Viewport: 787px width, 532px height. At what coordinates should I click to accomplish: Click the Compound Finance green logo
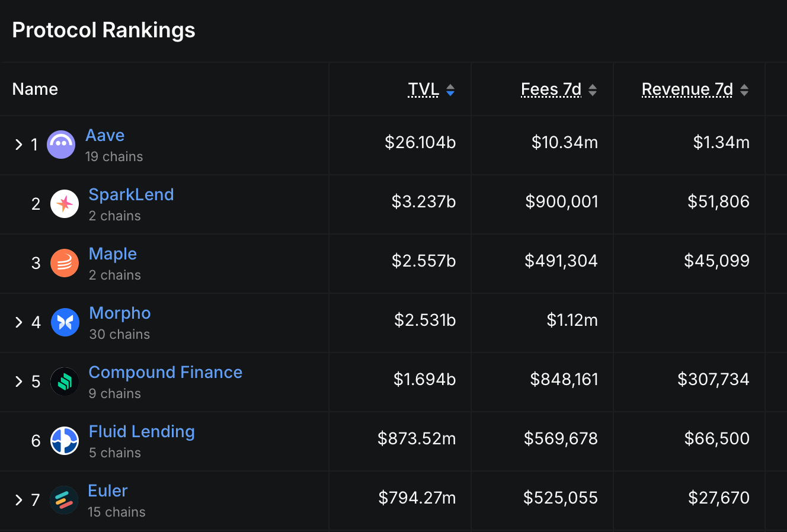[x=65, y=382]
